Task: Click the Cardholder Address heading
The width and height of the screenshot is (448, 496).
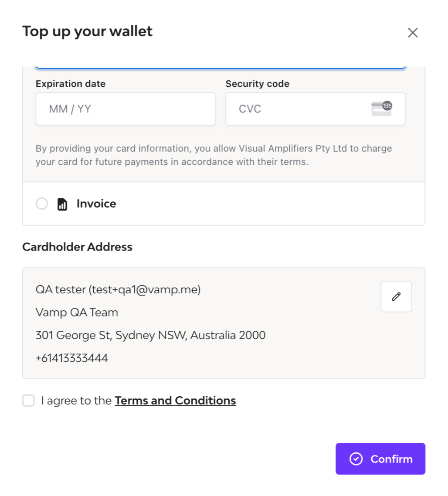Action: click(x=77, y=247)
